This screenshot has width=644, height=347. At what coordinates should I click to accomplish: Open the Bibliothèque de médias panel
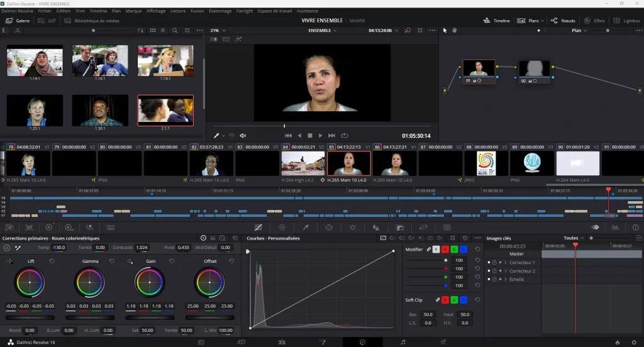[x=92, y=21]
